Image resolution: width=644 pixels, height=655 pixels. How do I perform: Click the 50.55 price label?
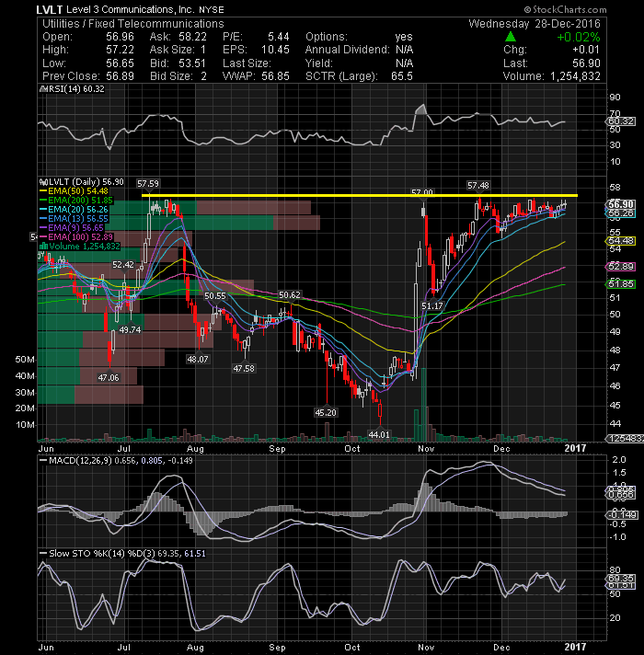coord(214,295)
